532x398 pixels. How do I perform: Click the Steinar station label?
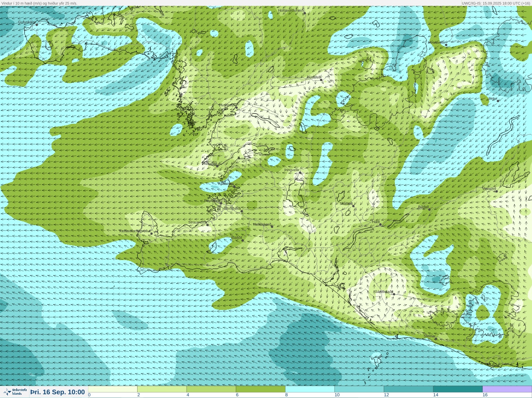[x=429, y=336]
